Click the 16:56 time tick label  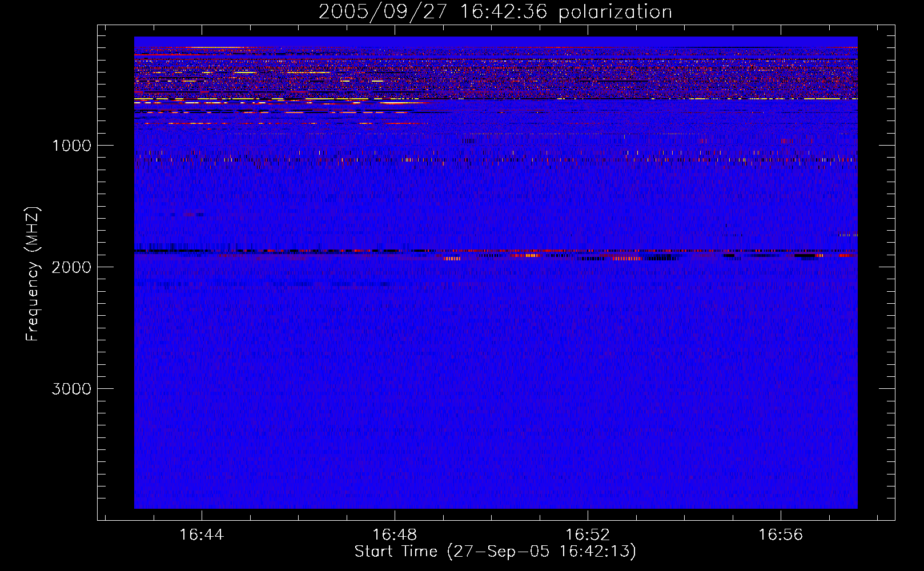[781, 535]
